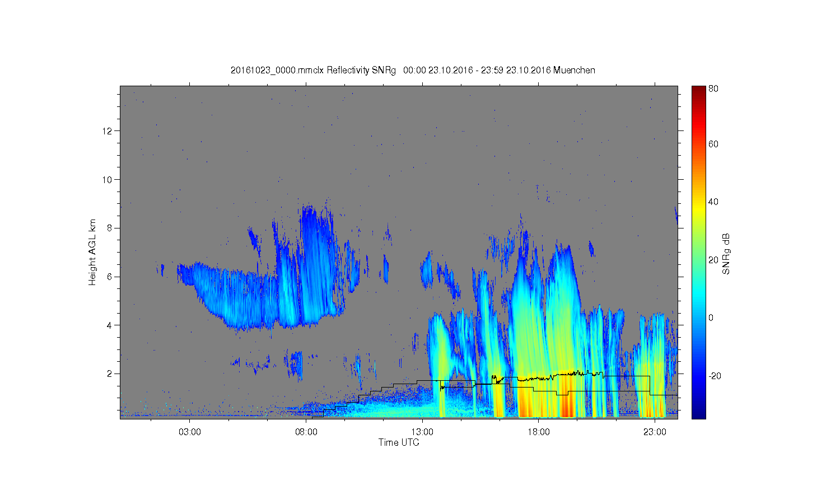The height and width of the screenshot is (504, 840).
Task: Click the plot title text starting '20161023_0000.mmclx'
Action: tap(413, 71)
